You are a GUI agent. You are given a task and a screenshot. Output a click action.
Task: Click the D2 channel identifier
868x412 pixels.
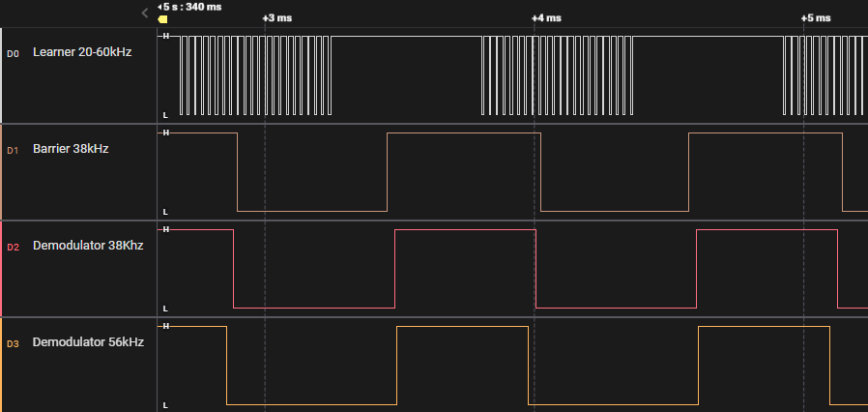click(13, 247)
